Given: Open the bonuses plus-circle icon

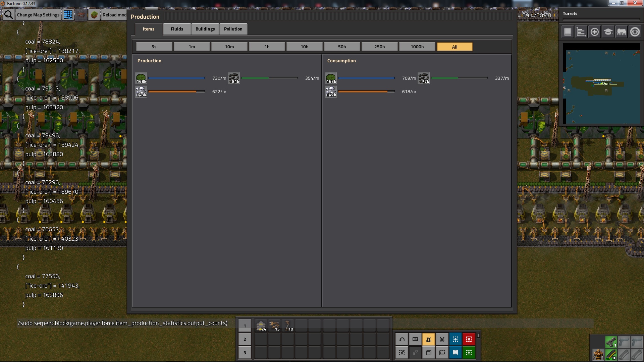Looking at the screenshot, I should 594,32.
